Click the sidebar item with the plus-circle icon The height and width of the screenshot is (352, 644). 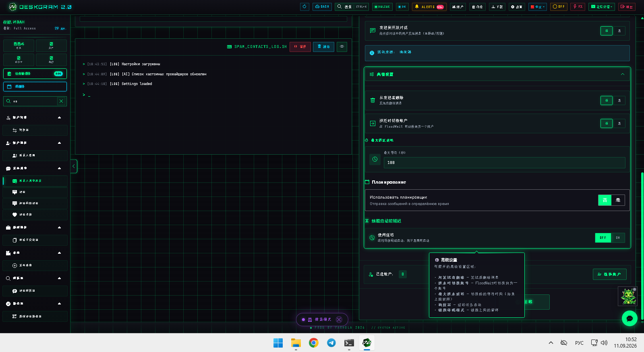click(35, 265)
